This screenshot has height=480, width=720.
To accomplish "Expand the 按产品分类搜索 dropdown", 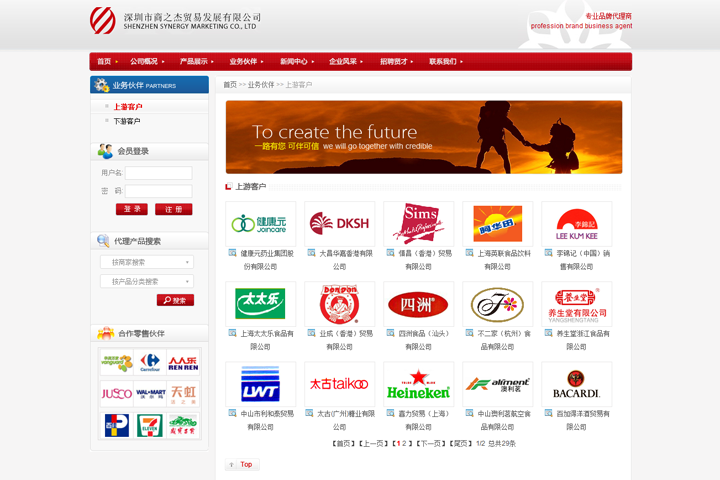I will [146, 282].
